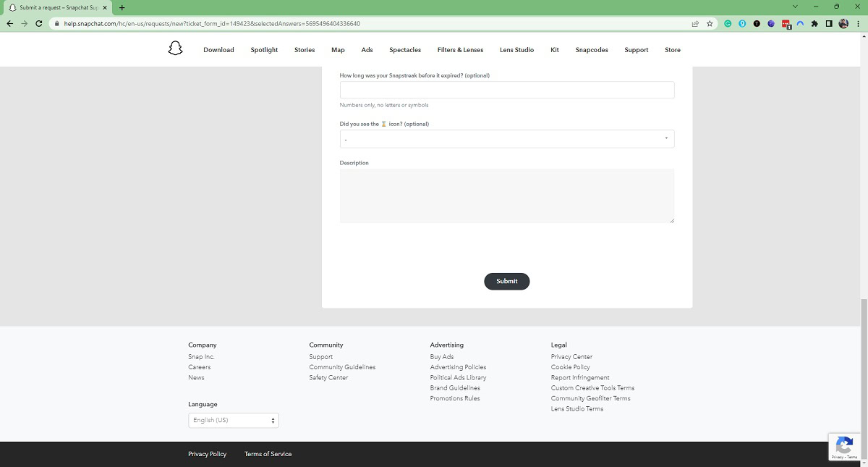868x467 pixels.
Task: Click the Snapchat ghost logo
Action: [x=175, y=49]
